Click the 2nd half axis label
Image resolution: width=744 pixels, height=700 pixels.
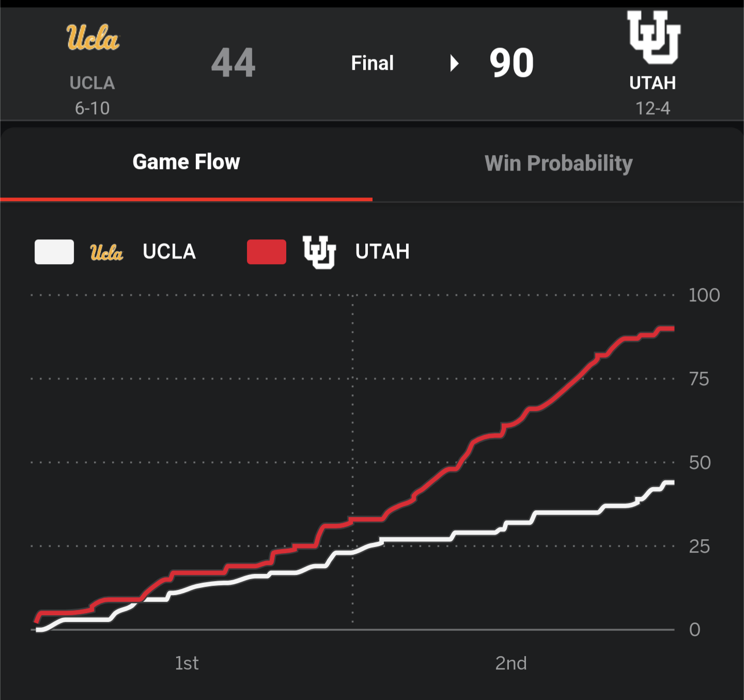coord(511,663)
